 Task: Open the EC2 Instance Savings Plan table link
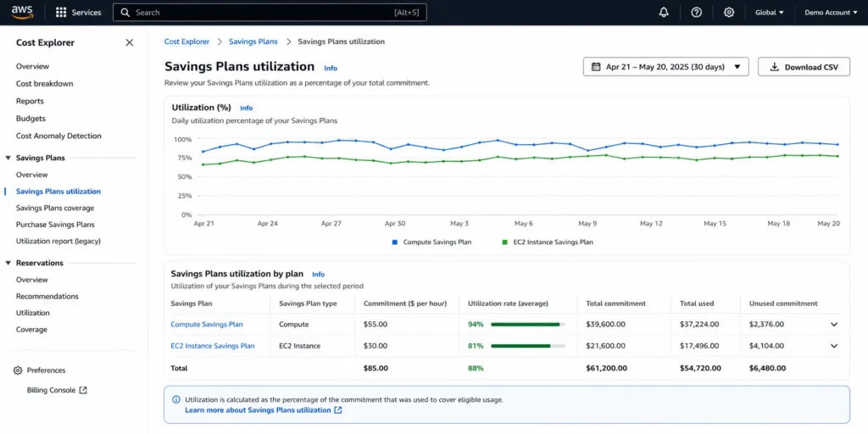coord(213,346)
